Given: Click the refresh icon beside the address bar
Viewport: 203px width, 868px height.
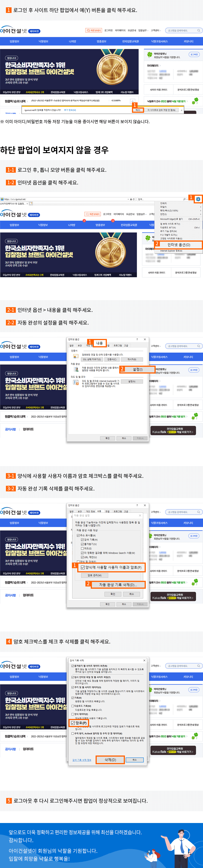Looking at the screenshot, I should (x=133, y=199).
